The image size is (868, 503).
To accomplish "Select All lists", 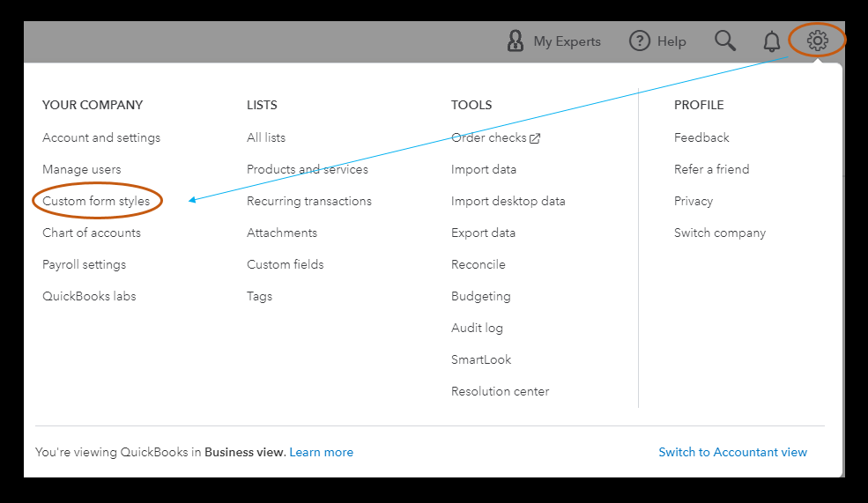I will [266, 137].
